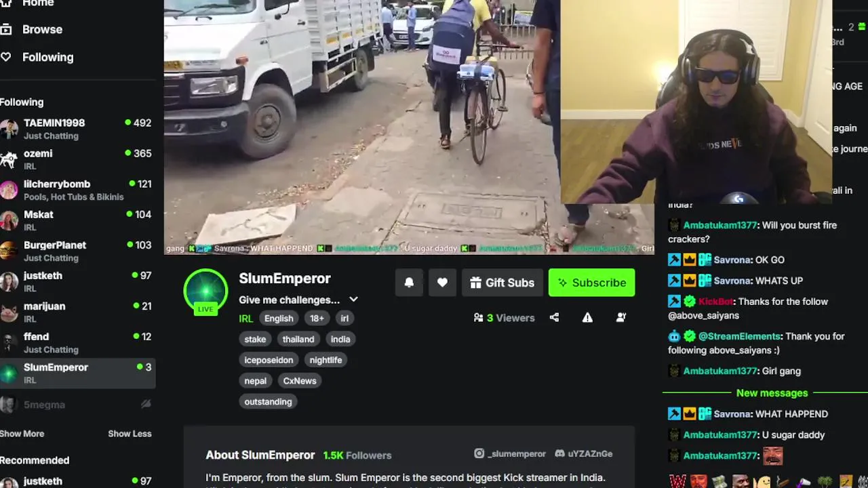Viewport: 868px width, 488px height.
Task: Click the report warning triangle icon
Action: click(587, 317)
